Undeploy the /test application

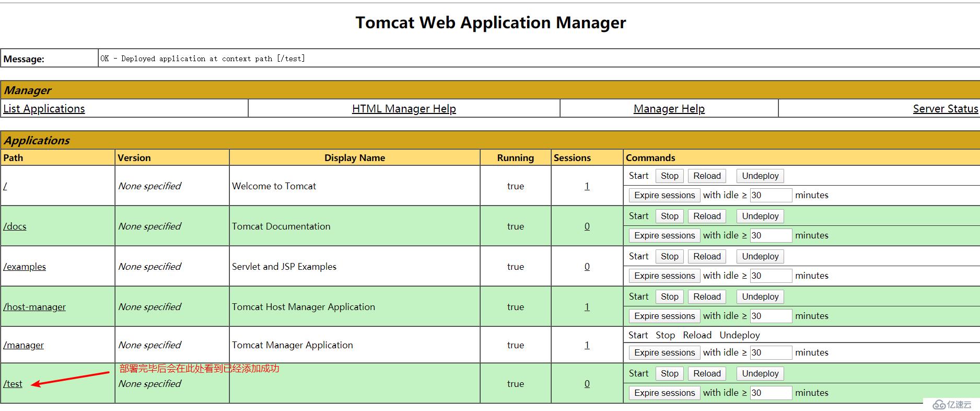click(x=760, y=374)
